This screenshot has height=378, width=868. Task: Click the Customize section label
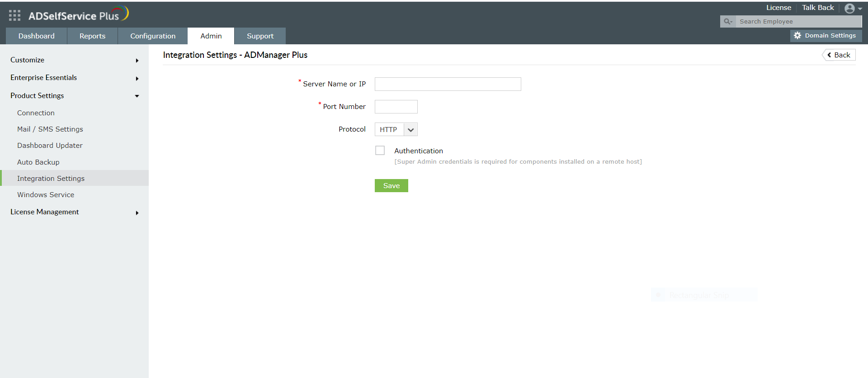pyautogui.click(x=27, y=60)
